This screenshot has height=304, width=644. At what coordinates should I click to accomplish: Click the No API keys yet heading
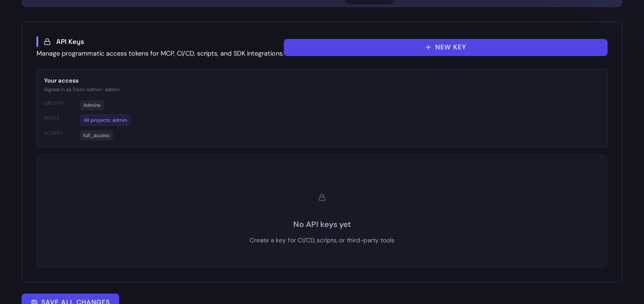coord(322,224)
